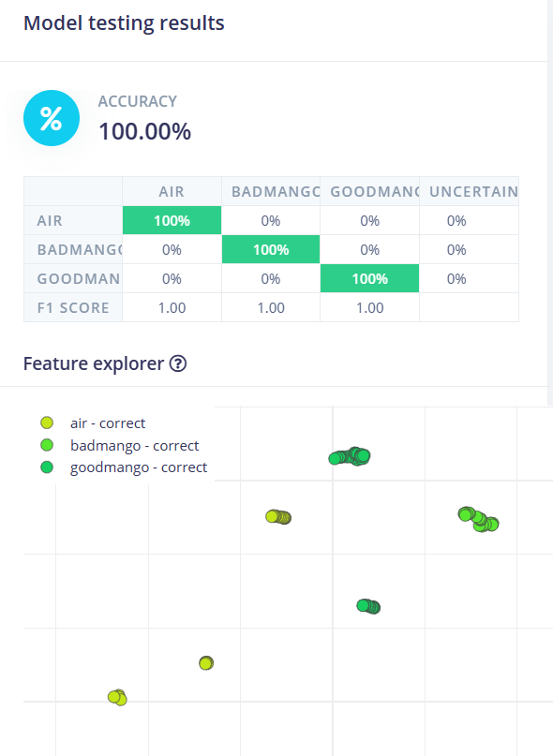553x756 pixels.
Task: Toggle 'goodmango - correct' legend entry
Action: [124, 467]
